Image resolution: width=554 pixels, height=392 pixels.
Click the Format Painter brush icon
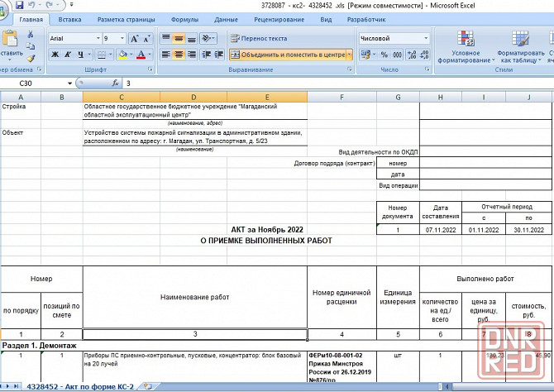[x=31, y=58]
